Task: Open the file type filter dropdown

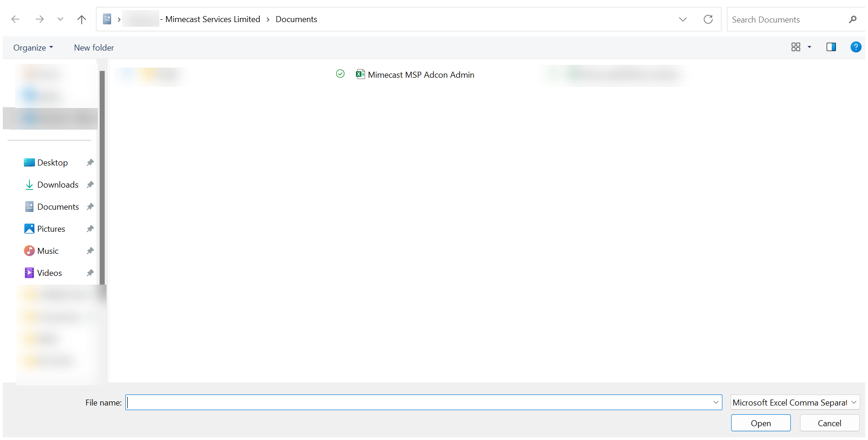Action: pos(795,402)
